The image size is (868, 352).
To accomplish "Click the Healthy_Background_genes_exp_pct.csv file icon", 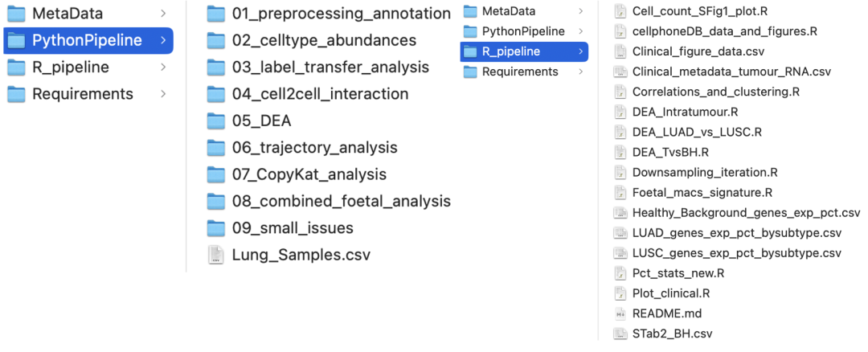I will coord(620,213).
